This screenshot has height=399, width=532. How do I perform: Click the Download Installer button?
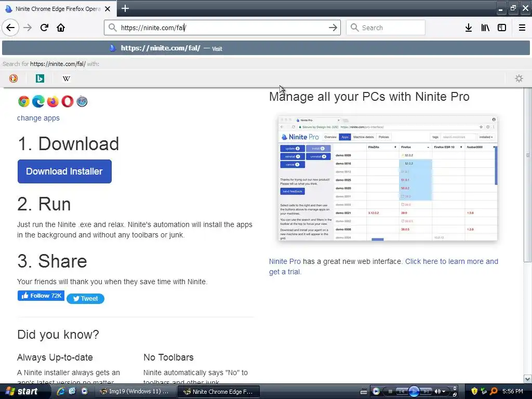click(x=64, y=171)
